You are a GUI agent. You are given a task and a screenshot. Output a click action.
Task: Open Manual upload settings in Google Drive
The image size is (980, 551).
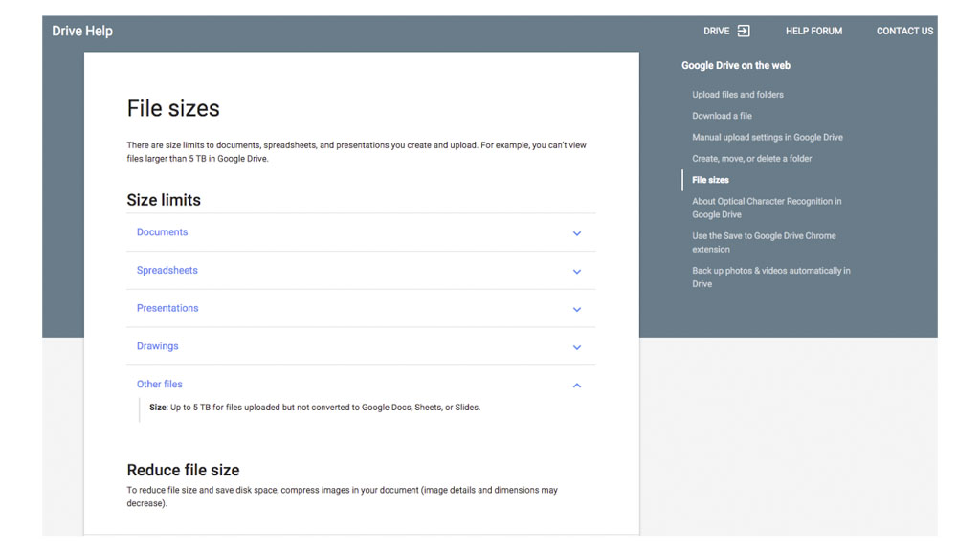coord(767,137)
